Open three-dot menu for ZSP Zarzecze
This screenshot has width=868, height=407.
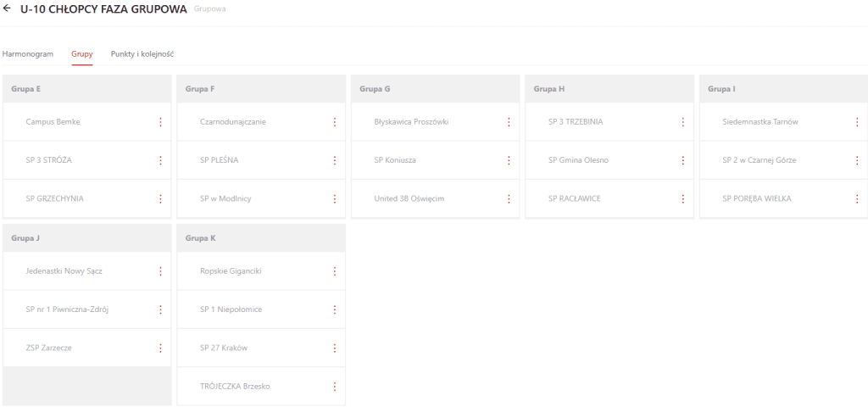click(x=160, y=348)
